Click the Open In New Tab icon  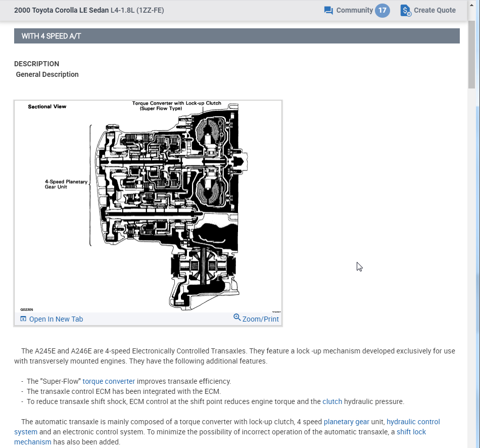coord(23,319)
